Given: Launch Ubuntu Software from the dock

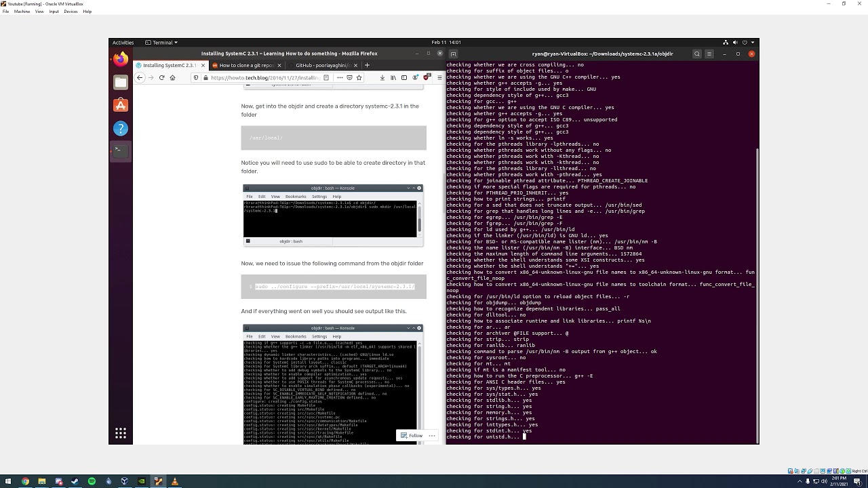Looking at the screenshot, I should pyautogui.click(x=121, y=105).
